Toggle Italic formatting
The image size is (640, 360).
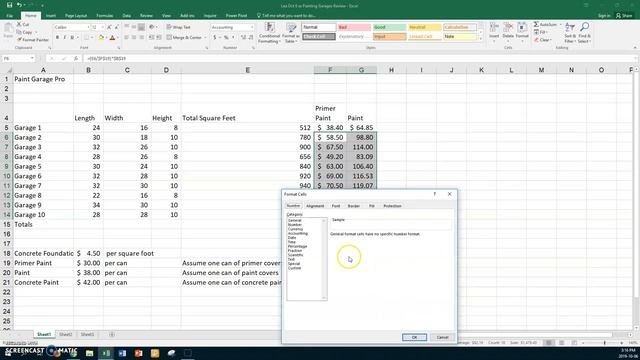[64, 38]
